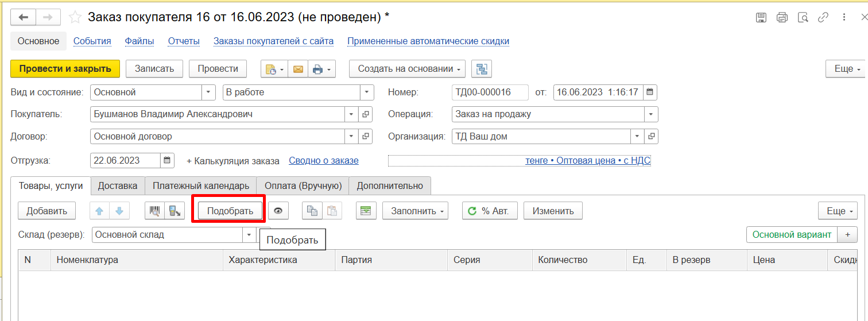
Task: Open the Платежный календарь tab
Action: click(201, 185)
